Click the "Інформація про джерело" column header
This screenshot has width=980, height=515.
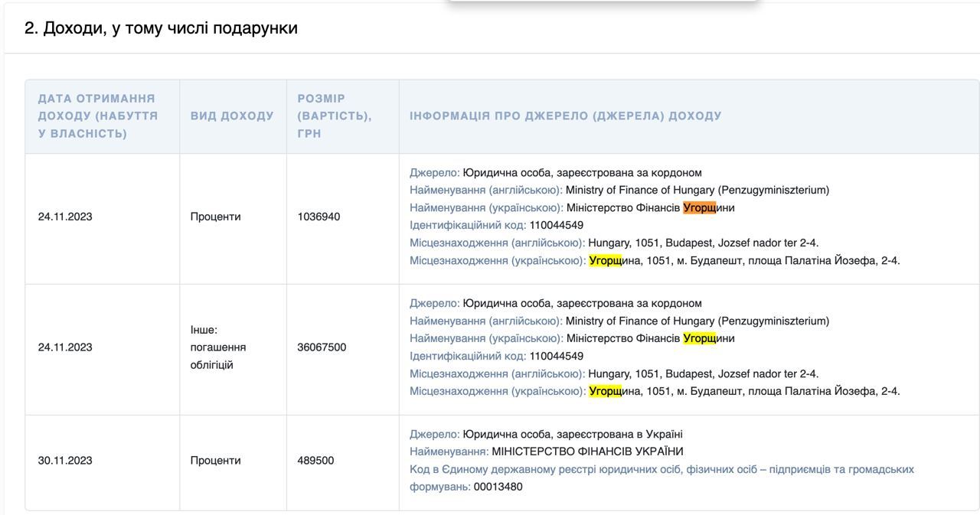click(565, 116)
